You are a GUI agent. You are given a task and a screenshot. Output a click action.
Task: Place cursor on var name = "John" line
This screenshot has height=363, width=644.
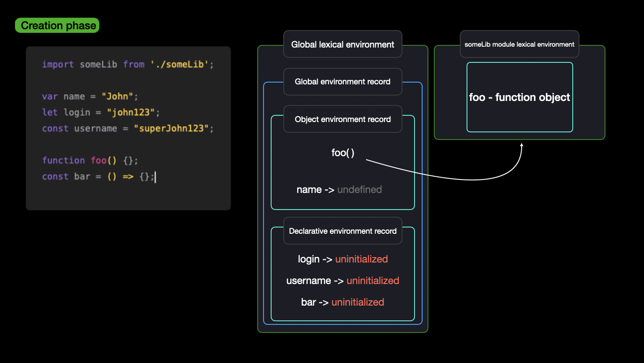pyautogui.click(x=91, y=96)
